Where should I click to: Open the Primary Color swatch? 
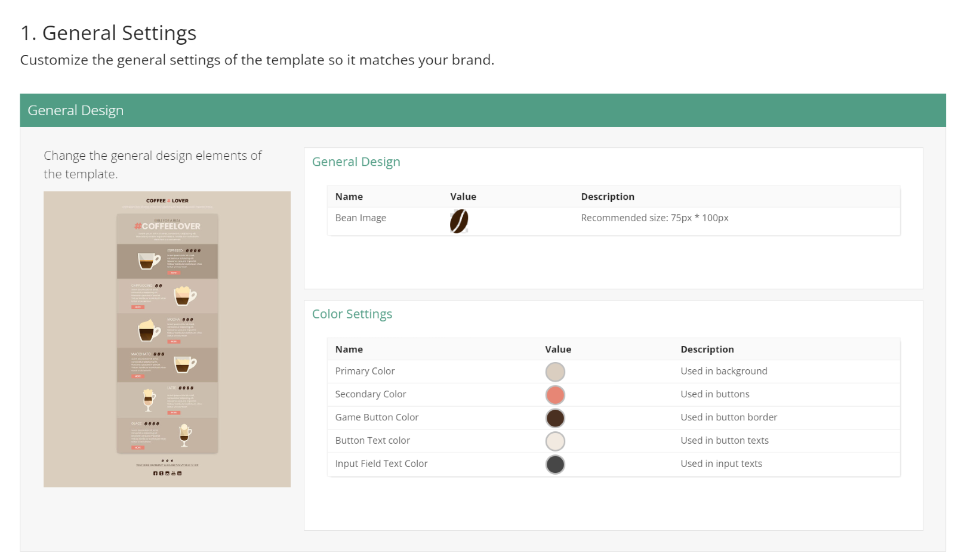point(555,371)
